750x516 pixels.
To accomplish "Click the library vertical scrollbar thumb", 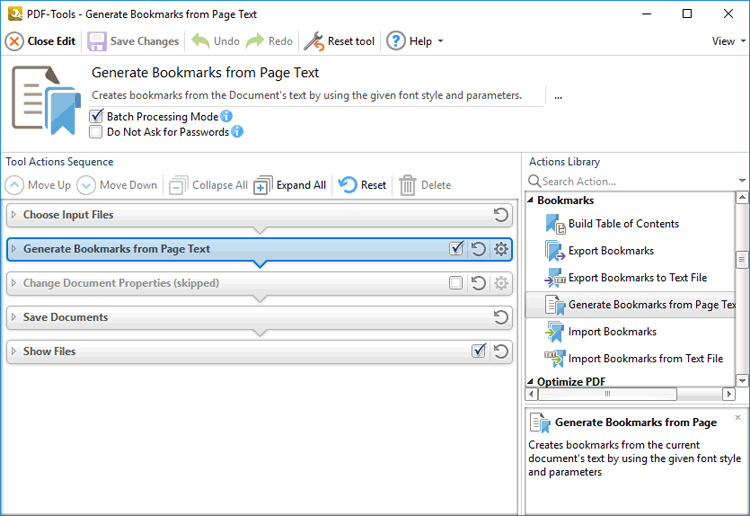I will tap(742, 260).
